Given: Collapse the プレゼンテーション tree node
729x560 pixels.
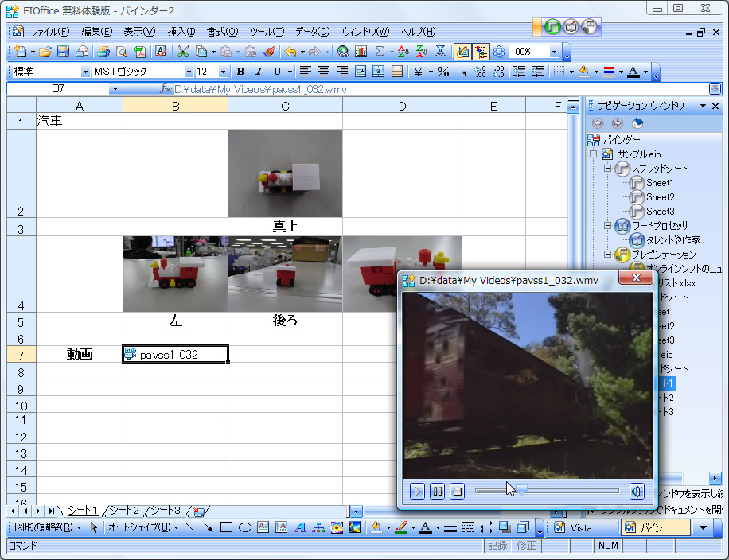Looking at the screenshot, I should pyautogui.click(x=608, y=255).
